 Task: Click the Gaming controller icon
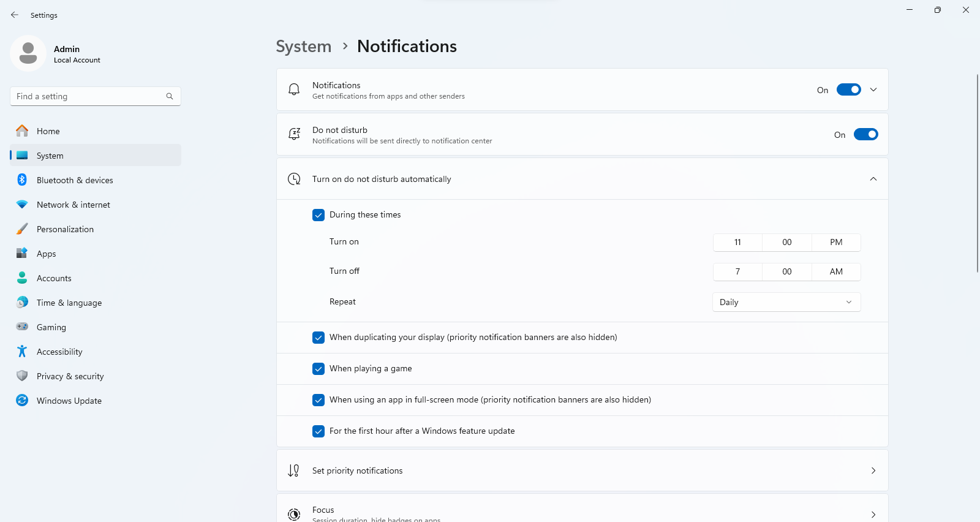point(22,327)
